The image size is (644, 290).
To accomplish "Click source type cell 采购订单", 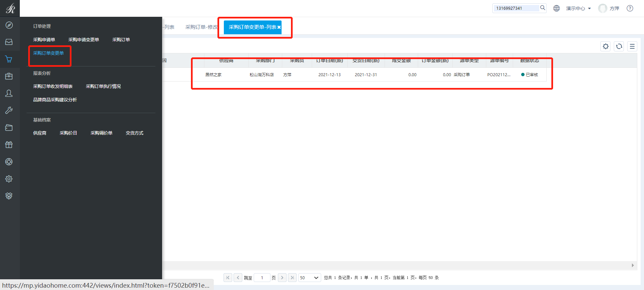I will click(x=462, y=75).
